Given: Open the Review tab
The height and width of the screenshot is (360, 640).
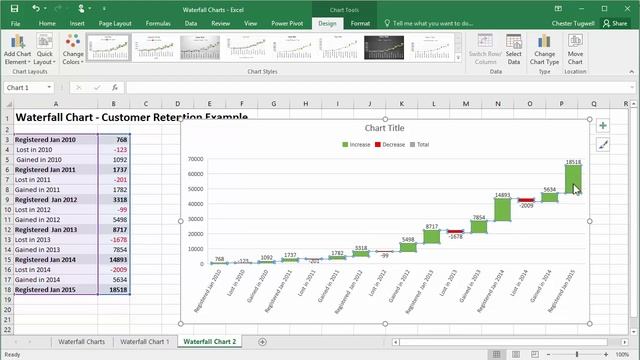Looking at the screenshot, I should tap(220, 24).
